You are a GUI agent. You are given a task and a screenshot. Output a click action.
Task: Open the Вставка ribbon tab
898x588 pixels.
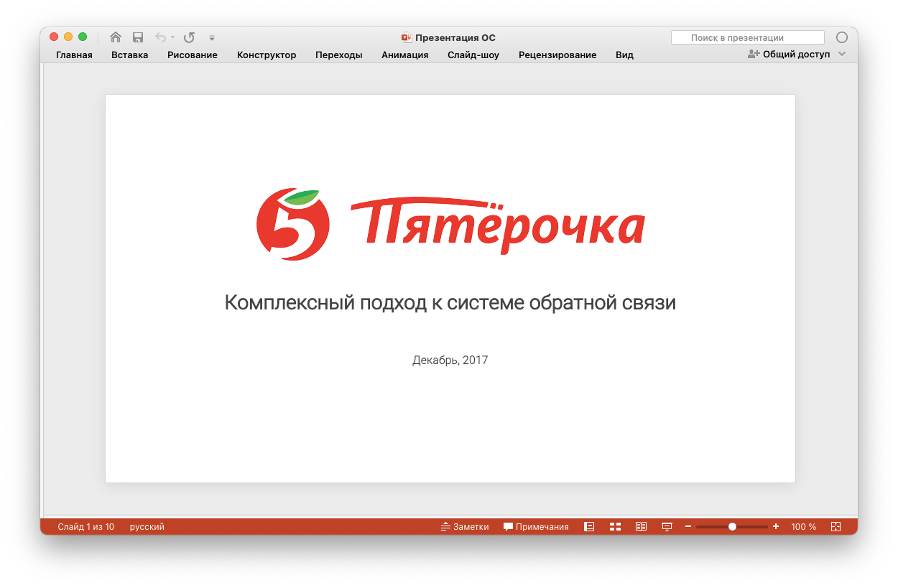tap(130, 55)
